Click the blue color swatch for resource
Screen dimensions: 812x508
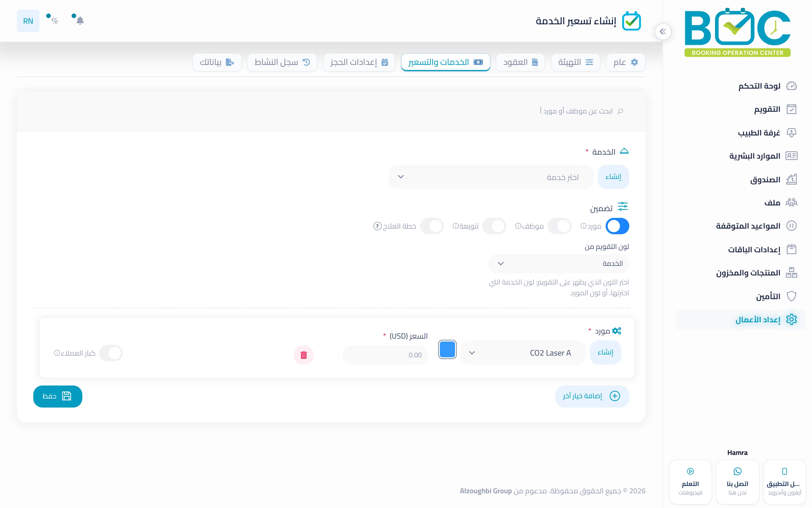447,349
